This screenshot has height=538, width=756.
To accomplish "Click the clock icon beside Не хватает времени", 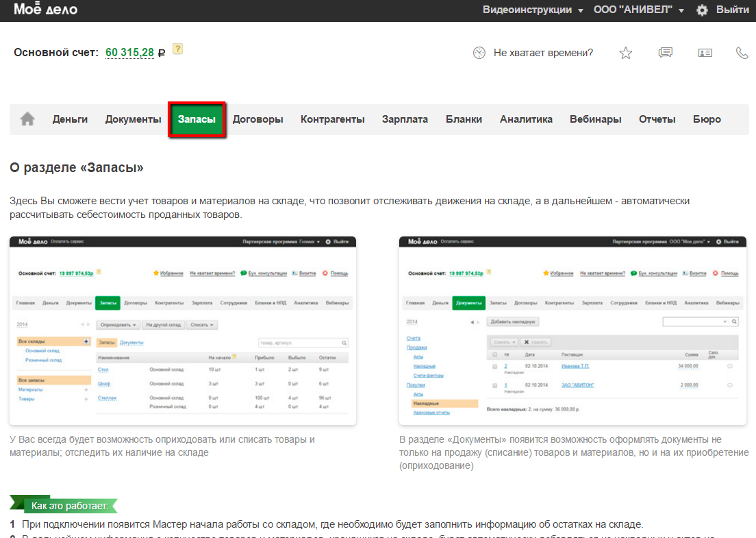I will tap(479, 53).
